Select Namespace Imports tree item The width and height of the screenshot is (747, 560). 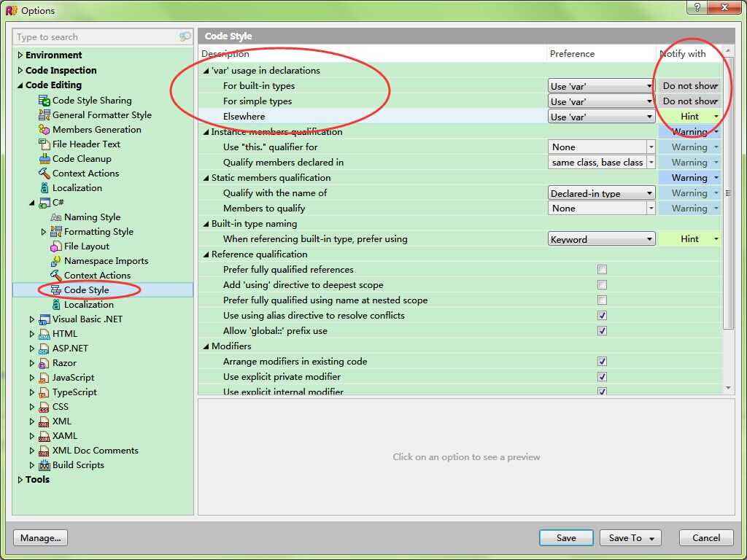(107, 261)
